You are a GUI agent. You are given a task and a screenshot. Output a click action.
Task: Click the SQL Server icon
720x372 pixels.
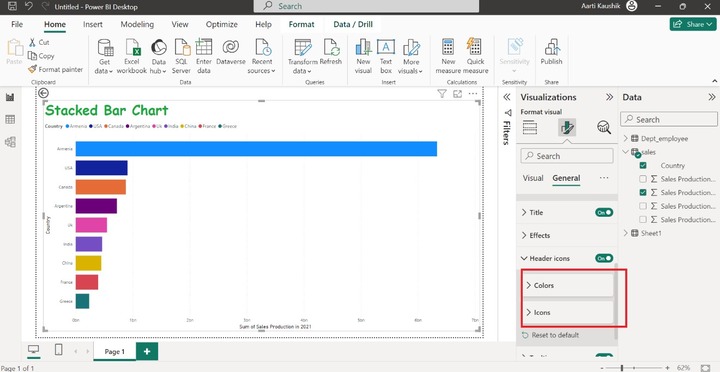(182, 47)
